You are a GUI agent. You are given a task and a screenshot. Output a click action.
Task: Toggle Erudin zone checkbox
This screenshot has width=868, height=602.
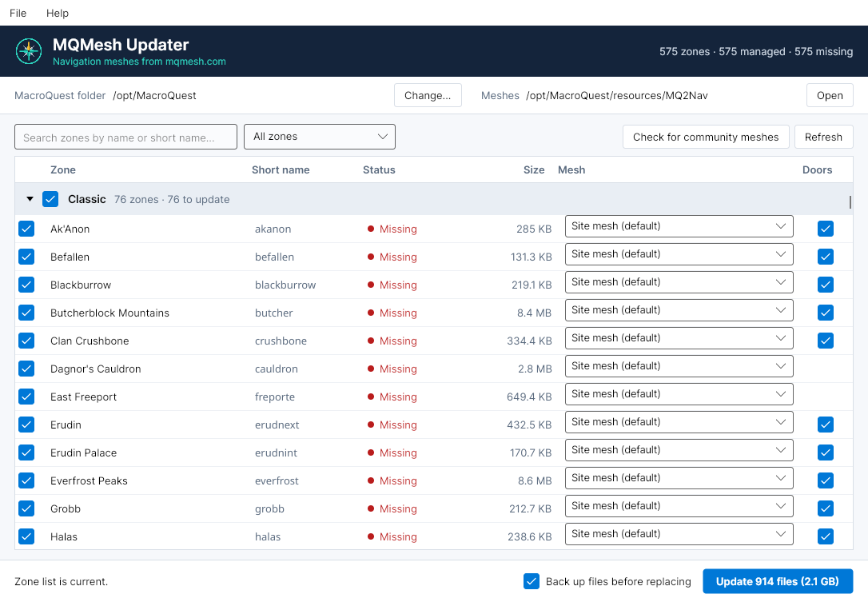pos(26,425)
